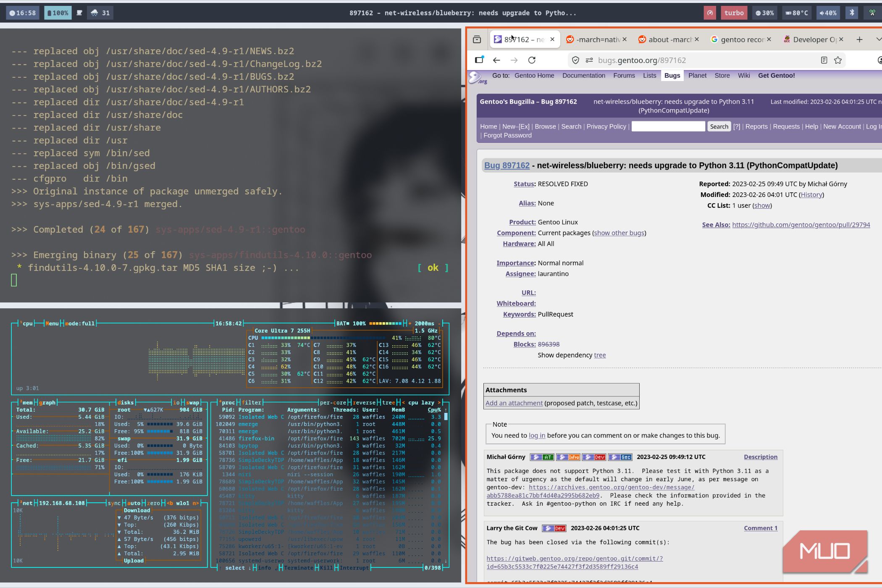The width and height of the screenshot is (882, 588).
Task: Switch to the '-march=nativ' Reddit tab
Action: click(592, 39)
